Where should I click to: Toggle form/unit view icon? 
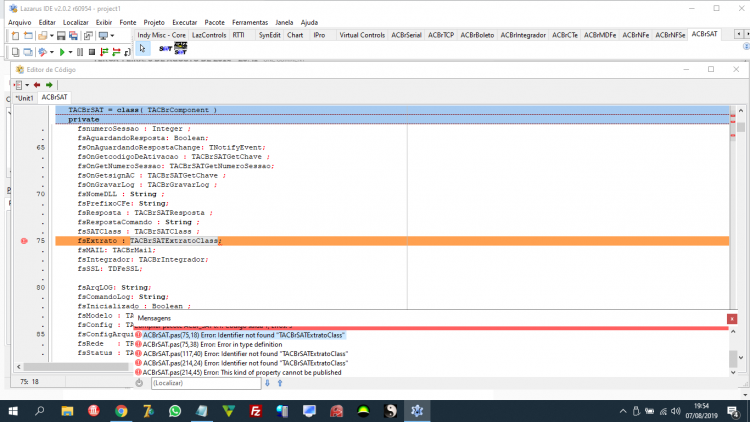(88, 36)
